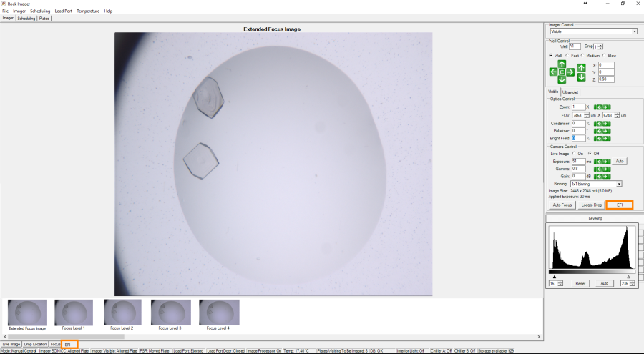This screenshot has height=354, width=644.
Task: Center the well with the green C button
Action: coord(562,72)
